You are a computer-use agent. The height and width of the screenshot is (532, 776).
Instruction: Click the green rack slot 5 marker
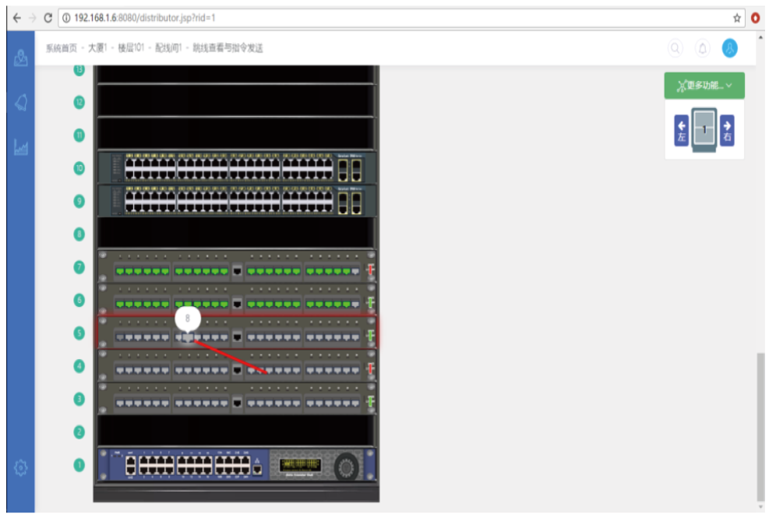[x=79, y=333]
